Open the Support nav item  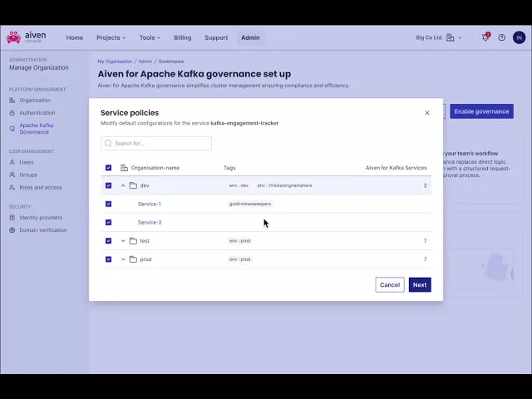click(x=216, y=37)
